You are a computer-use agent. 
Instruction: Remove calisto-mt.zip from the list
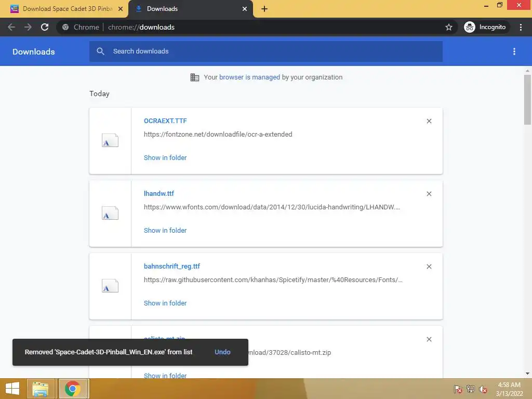coord(429,339)
